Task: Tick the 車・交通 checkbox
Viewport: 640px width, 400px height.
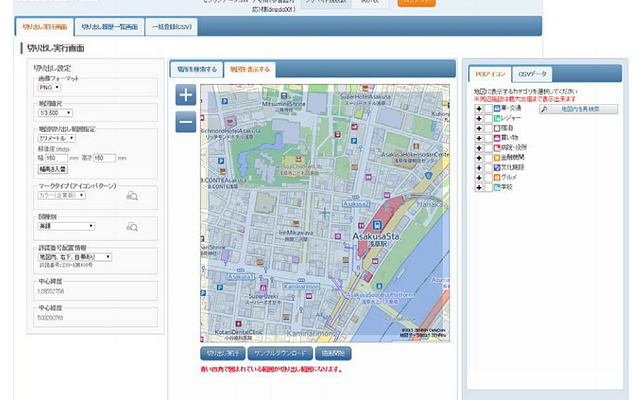Action: (488, 109)
